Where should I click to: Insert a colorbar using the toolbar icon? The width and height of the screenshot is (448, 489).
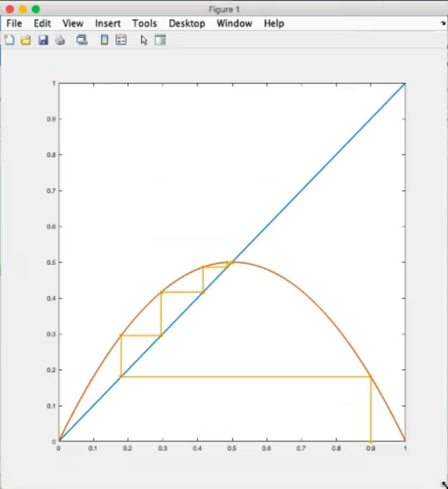tap(104, 40)
